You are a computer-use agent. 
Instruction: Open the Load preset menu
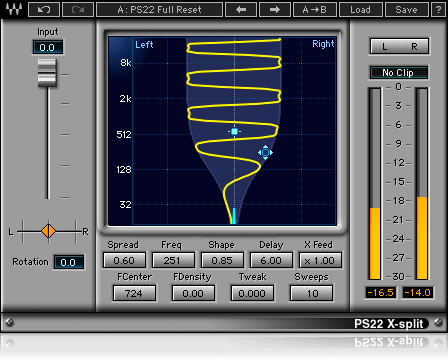click(x=360, y=9)
